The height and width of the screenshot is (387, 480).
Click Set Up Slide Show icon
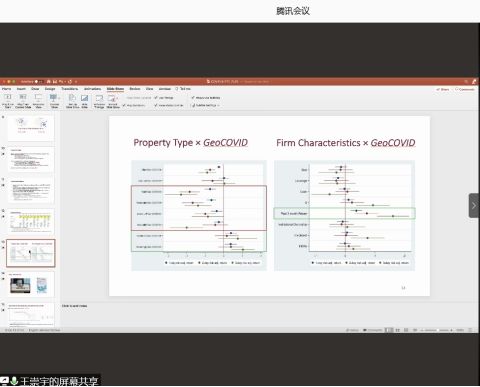pos(72,98)
